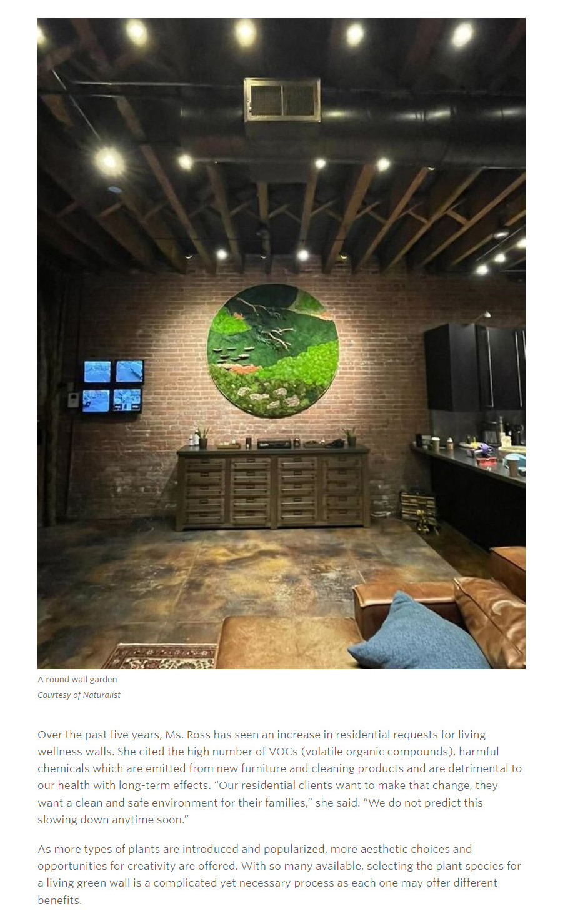Click the ceiling air vent in the photo
This screenshot has height=924, width=563.
(x=282, y=99)
